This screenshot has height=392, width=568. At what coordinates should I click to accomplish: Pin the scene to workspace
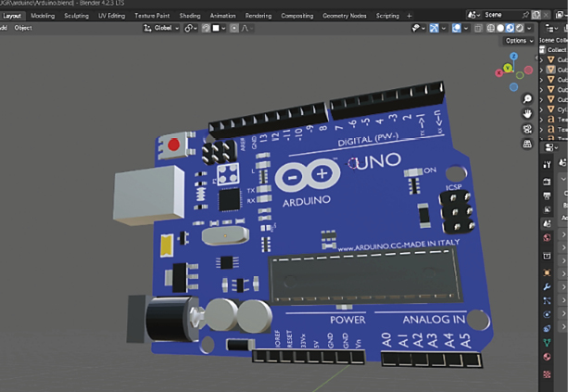[525, 15]
